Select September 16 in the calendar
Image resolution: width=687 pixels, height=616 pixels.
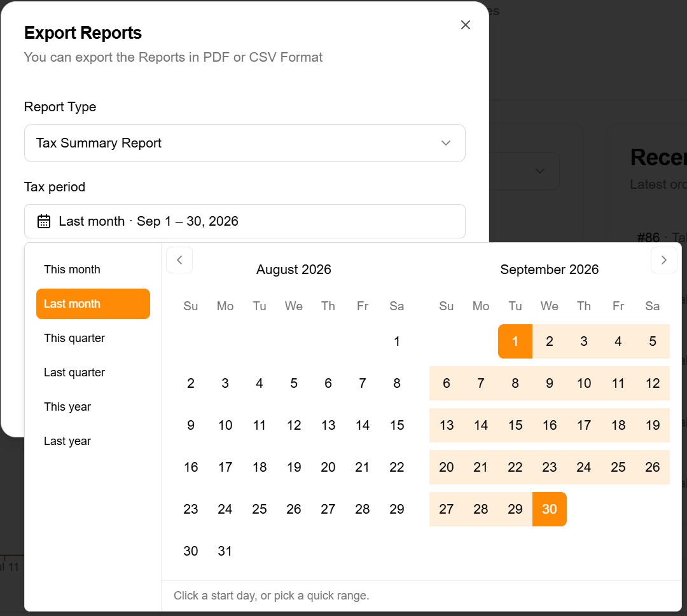tap(550, 425)
